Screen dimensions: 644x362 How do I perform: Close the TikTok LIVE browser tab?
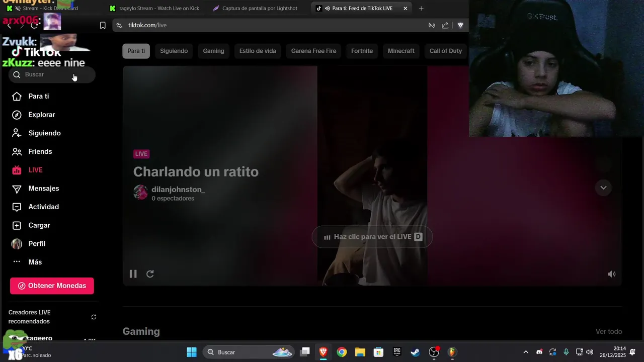[x=406, y=8]
